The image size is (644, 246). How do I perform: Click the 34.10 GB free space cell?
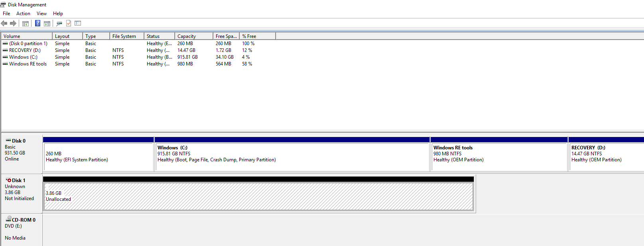click(x=225, y=57)
